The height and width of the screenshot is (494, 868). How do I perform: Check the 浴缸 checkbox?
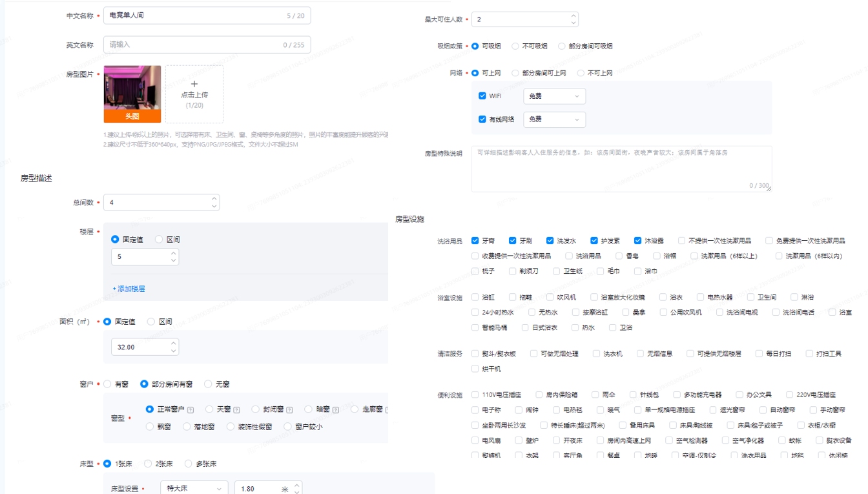[x=475, y=297]
